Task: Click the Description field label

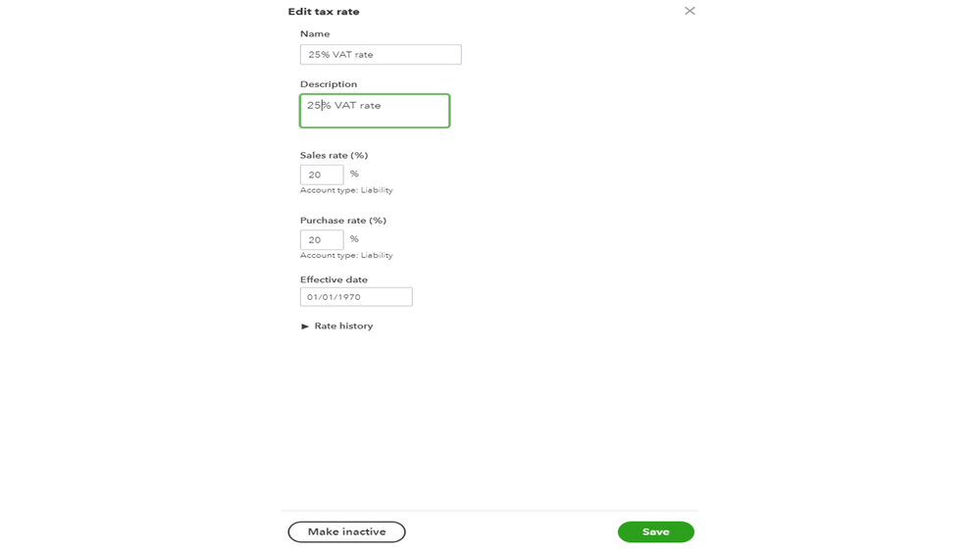Action: point(328,84)
